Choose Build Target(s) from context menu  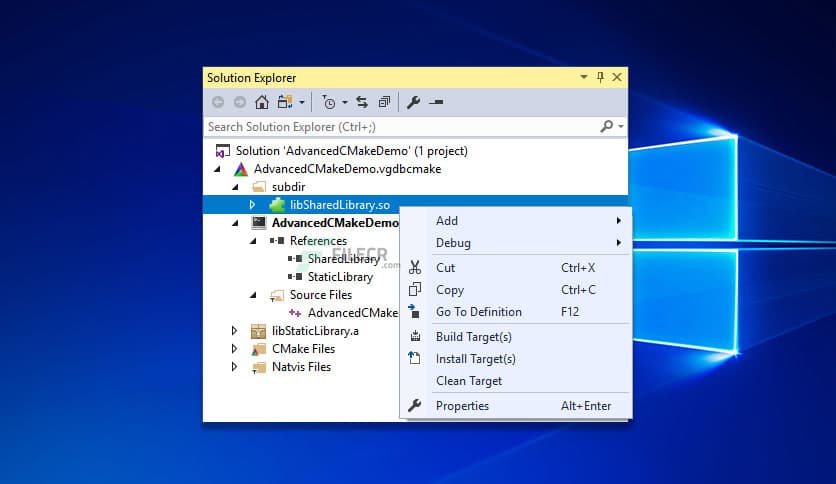pos(473,337)
